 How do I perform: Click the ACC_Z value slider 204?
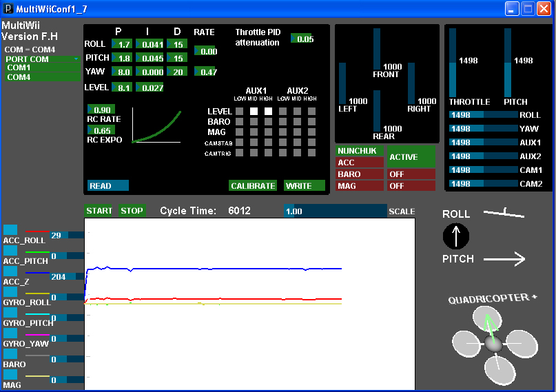pos(67,276)
